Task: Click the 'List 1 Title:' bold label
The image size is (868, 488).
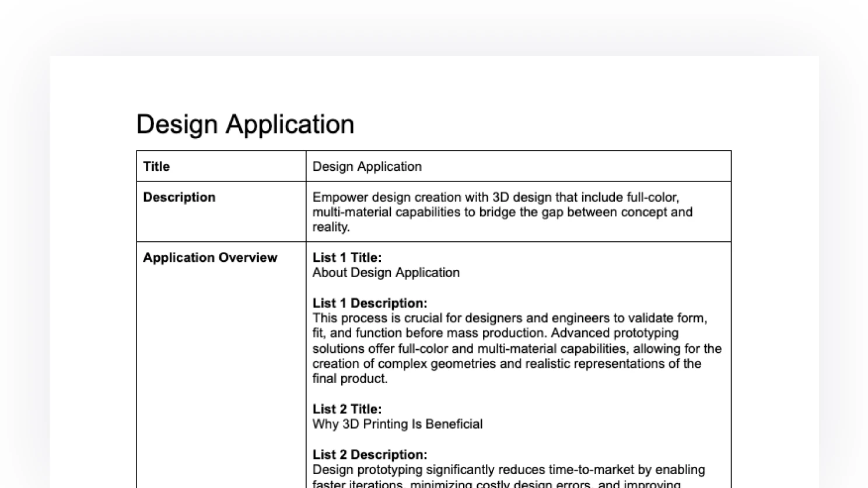Action: tap(347, 258)
